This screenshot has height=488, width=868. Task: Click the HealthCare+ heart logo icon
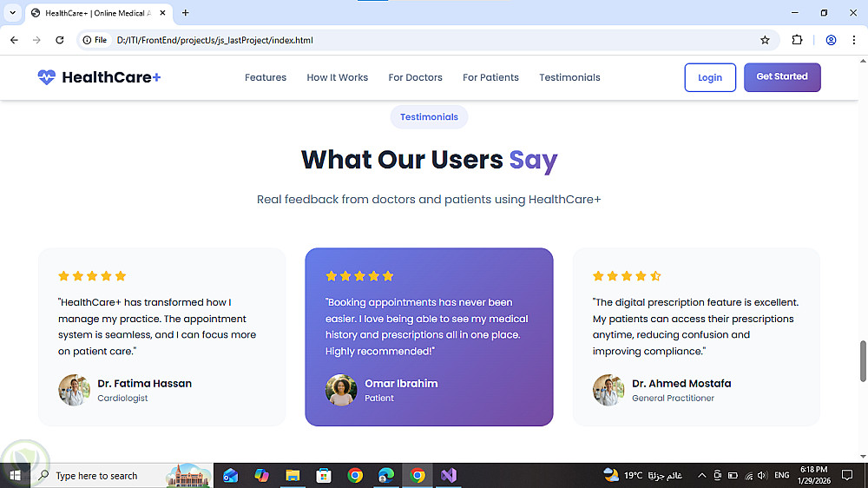pyautogui.click(x=47, y=77)
